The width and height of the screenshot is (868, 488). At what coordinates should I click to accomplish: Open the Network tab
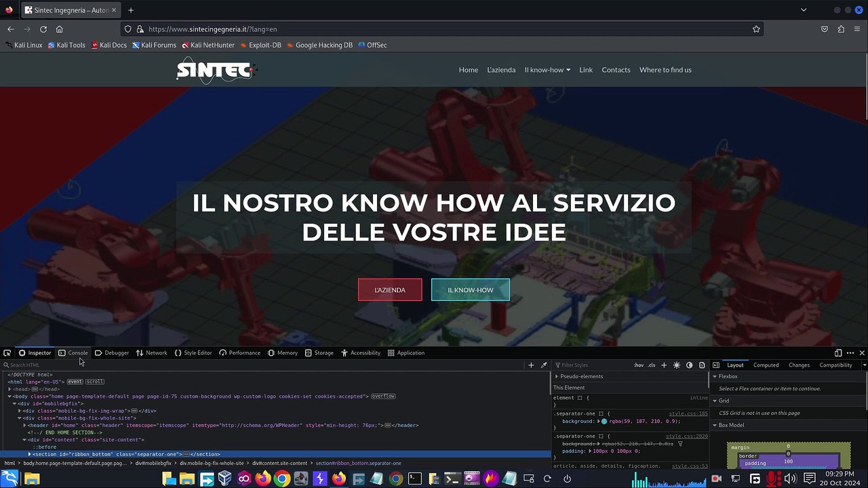[151, 353]
